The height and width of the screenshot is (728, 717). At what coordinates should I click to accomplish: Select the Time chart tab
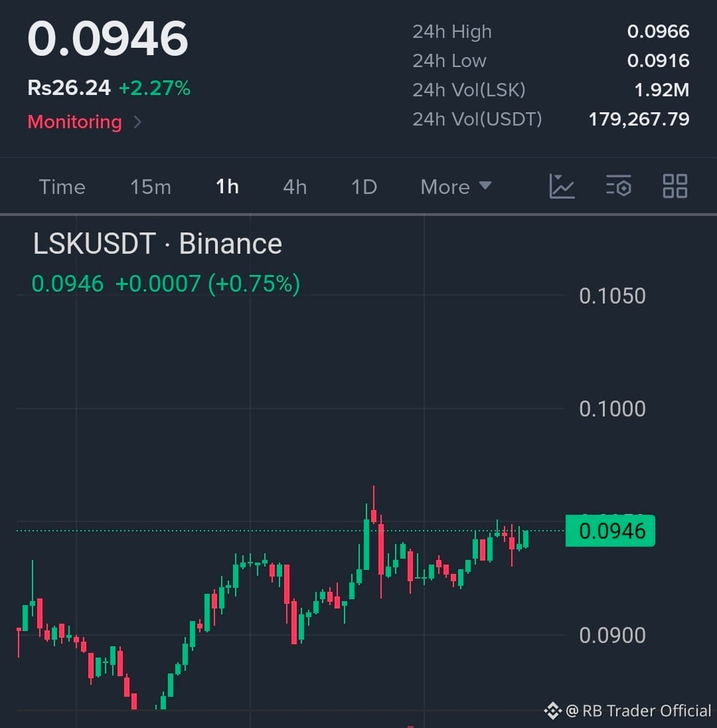coord(62,187)
